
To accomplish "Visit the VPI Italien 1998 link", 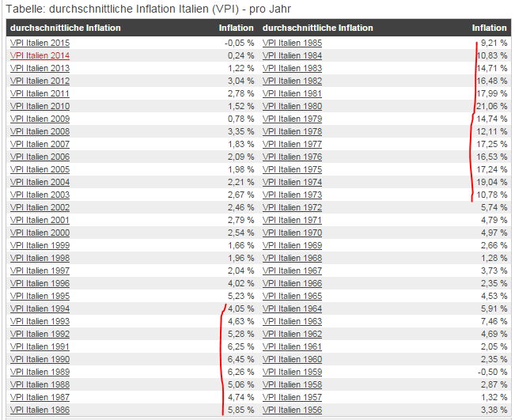I will (x=40, y=258).
